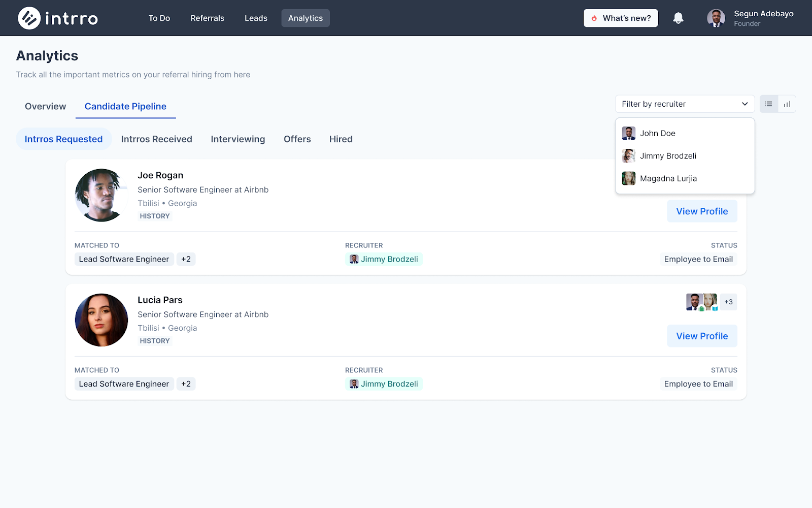Click Employee to Email status for Lucia Pars

pos(698,384)
